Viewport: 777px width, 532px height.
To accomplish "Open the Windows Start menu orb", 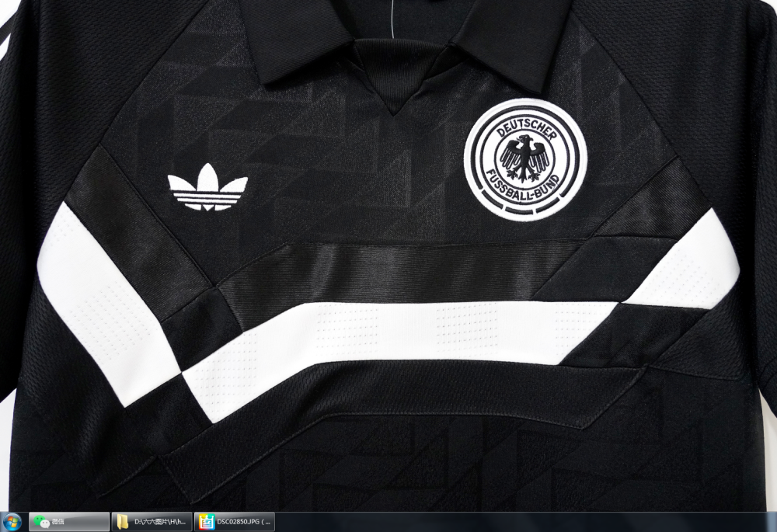I will point(12,522).
